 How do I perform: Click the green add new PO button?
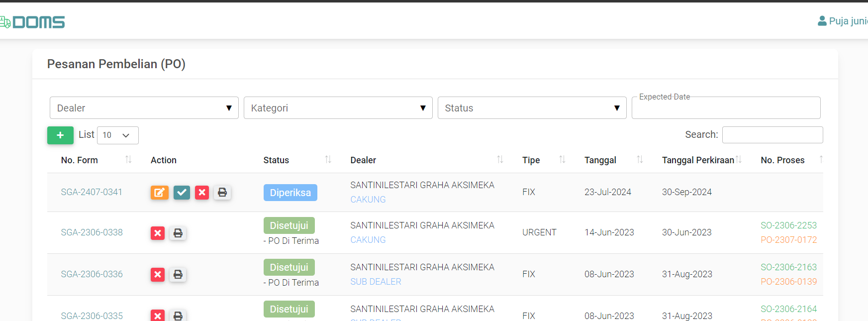pyautogui.click(x=60, y=135)
